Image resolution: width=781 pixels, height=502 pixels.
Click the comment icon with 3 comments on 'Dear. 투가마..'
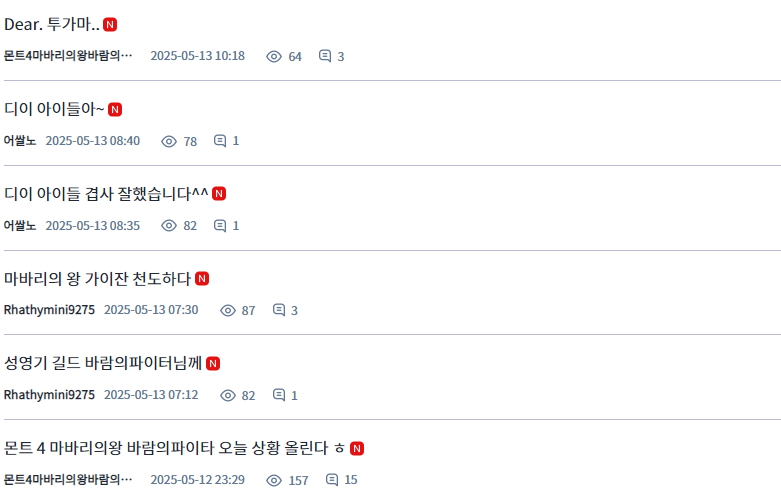[x=325, y=56]
